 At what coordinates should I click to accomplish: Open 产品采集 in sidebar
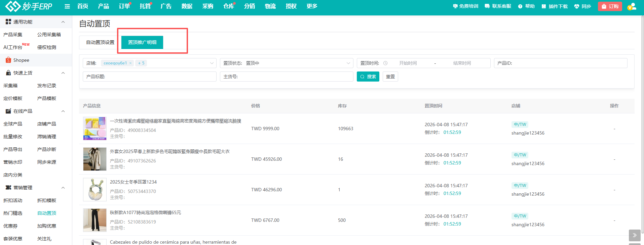13,35
